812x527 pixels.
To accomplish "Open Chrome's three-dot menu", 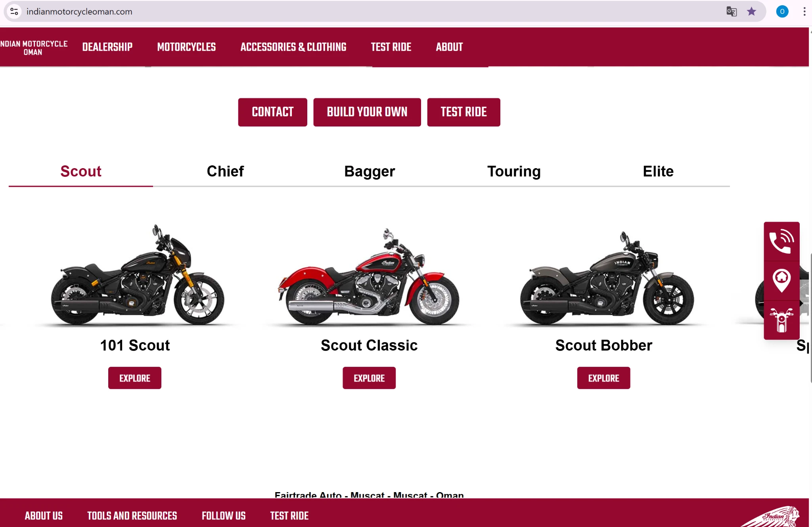I will coord(804,11).
